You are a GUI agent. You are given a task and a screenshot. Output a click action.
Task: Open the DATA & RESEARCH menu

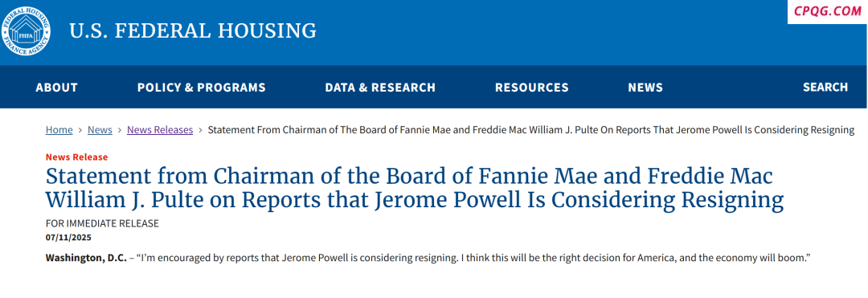coord(380,88)
